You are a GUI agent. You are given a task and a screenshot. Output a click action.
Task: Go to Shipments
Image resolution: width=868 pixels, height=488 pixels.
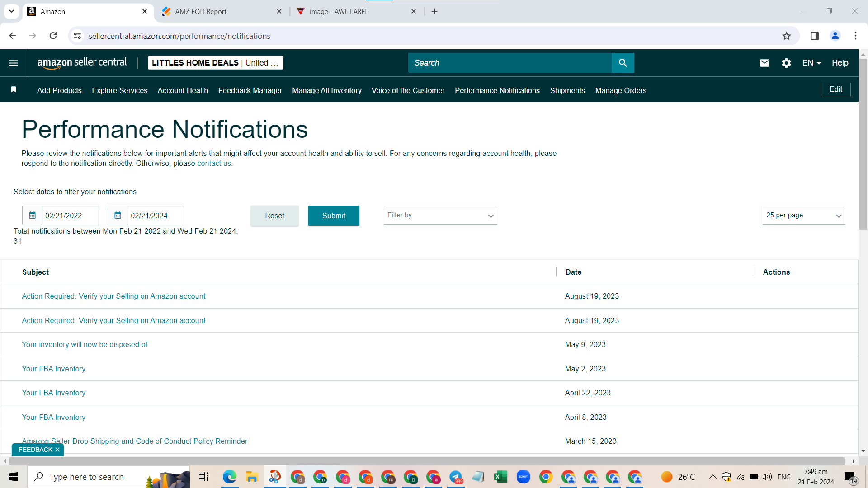click(567, 90)
